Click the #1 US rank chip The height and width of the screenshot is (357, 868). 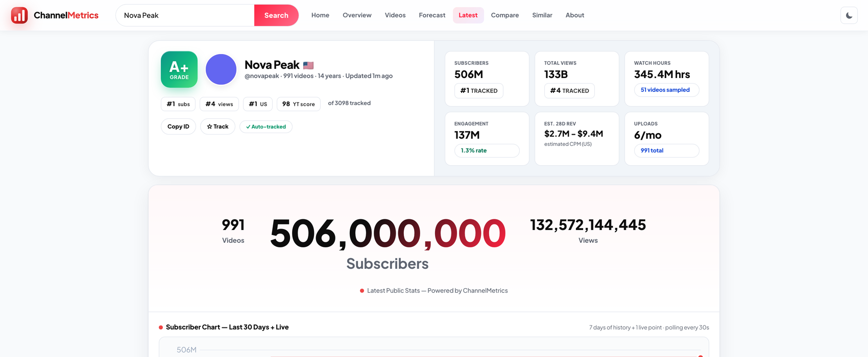click(x=258, y=104)
